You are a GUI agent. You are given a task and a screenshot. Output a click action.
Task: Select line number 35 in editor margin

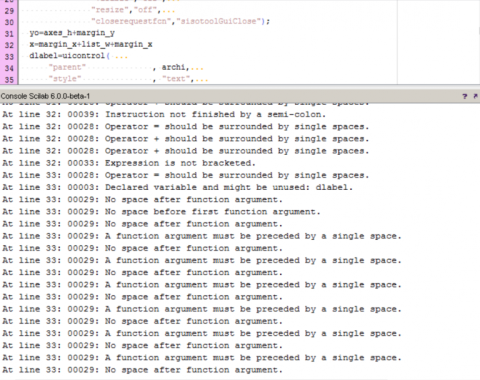click(x=9, y=79)
